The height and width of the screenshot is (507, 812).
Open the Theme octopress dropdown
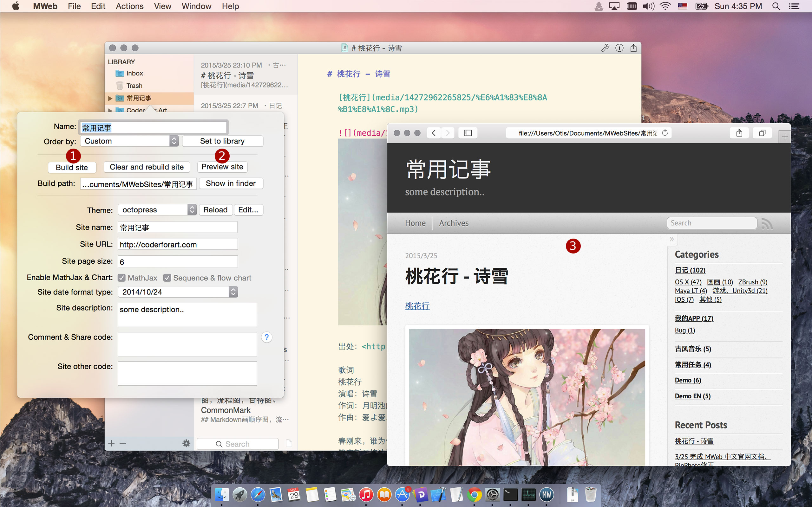(157, 210)
